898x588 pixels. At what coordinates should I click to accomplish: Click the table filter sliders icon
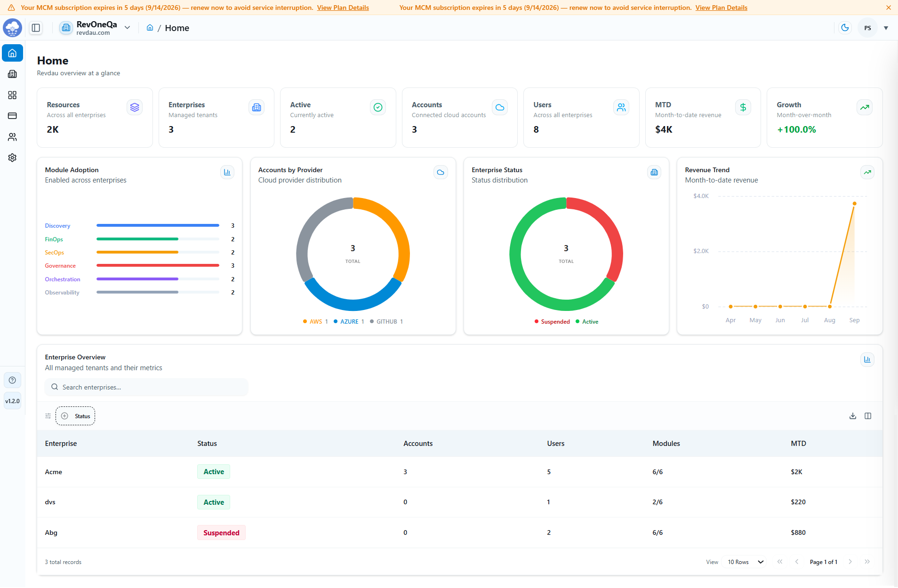(48, 416)
